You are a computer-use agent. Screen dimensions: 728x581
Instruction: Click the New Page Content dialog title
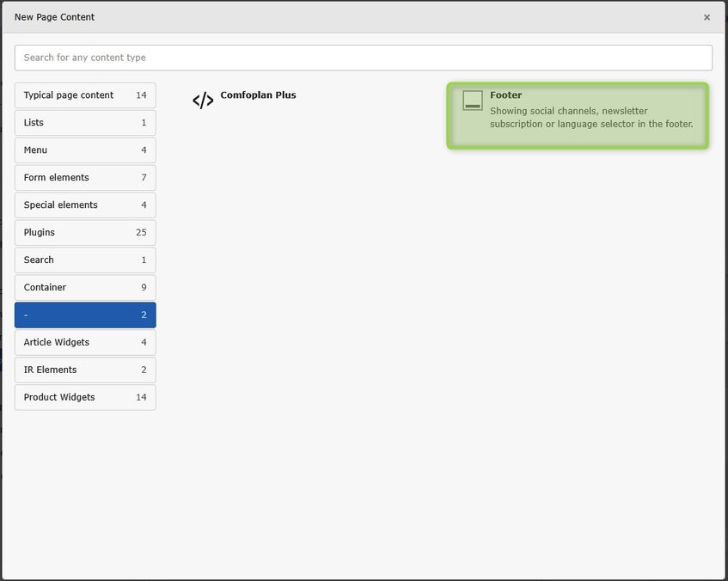click(x=54, y=17)
